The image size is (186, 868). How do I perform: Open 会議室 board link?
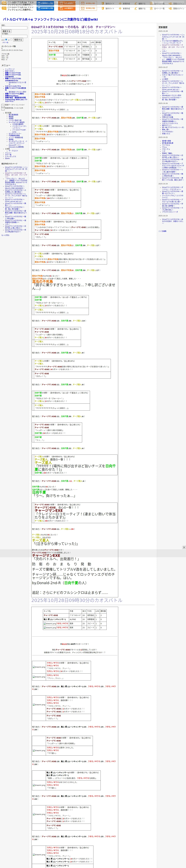pyautogui.click(x=11, y=119)
